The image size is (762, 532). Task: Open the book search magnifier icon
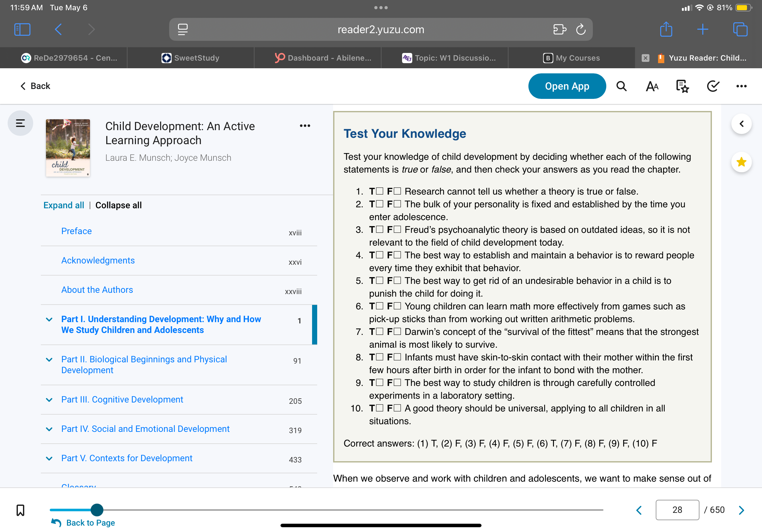pyautogui.click(x=621, y=86)
